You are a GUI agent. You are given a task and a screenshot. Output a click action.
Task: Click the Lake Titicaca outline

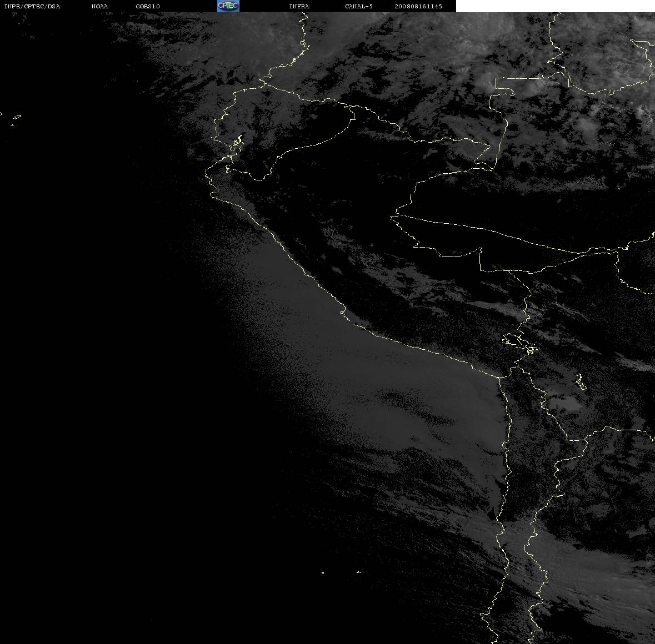click(519, 343)
